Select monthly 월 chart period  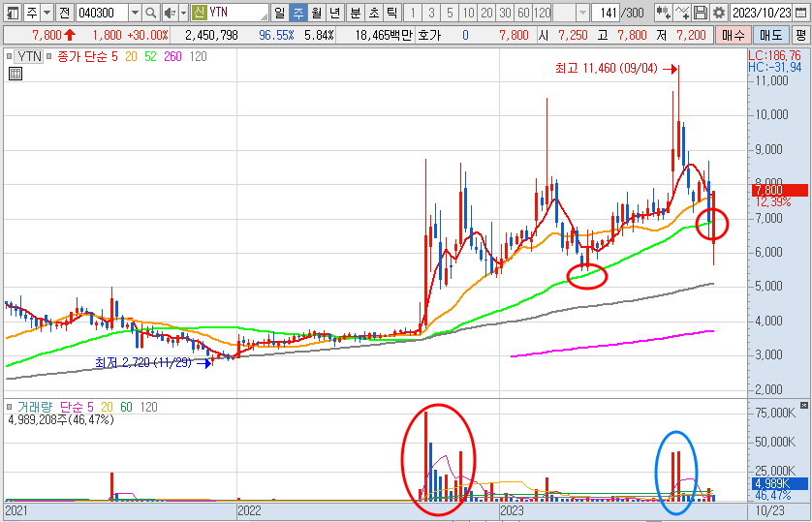(317, 12)
